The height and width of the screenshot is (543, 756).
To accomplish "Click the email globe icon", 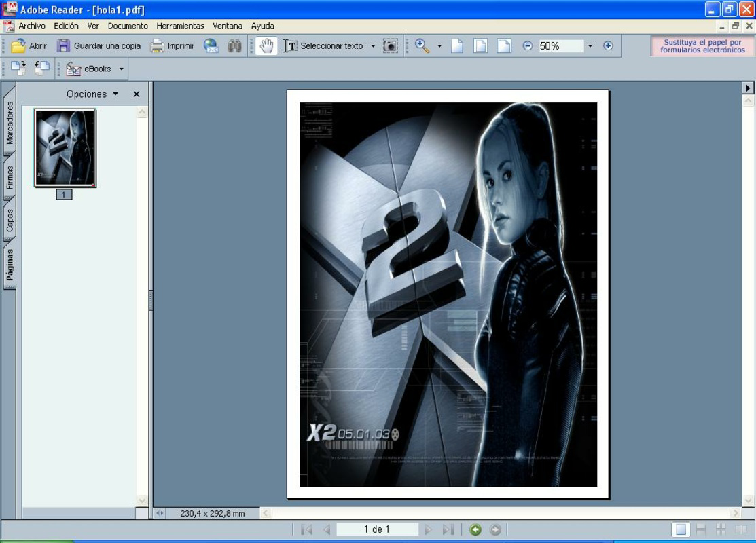I will coord(211,45).
